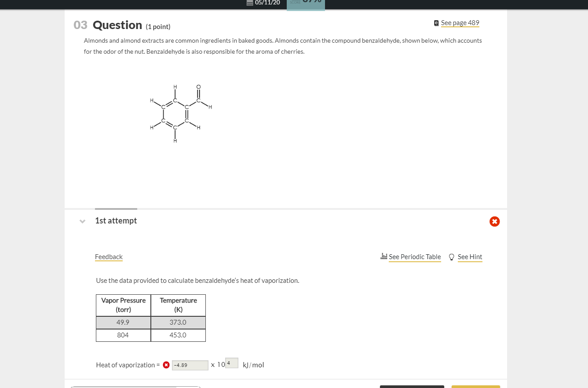
Task: Open the See page 489 link
Action: click(460, 23)
